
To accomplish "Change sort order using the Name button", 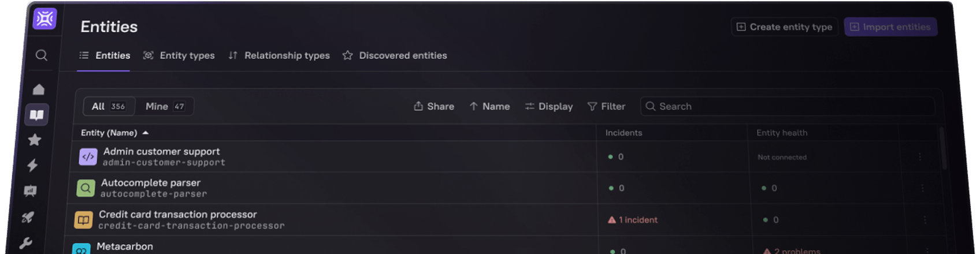I will tap(489, 106).
